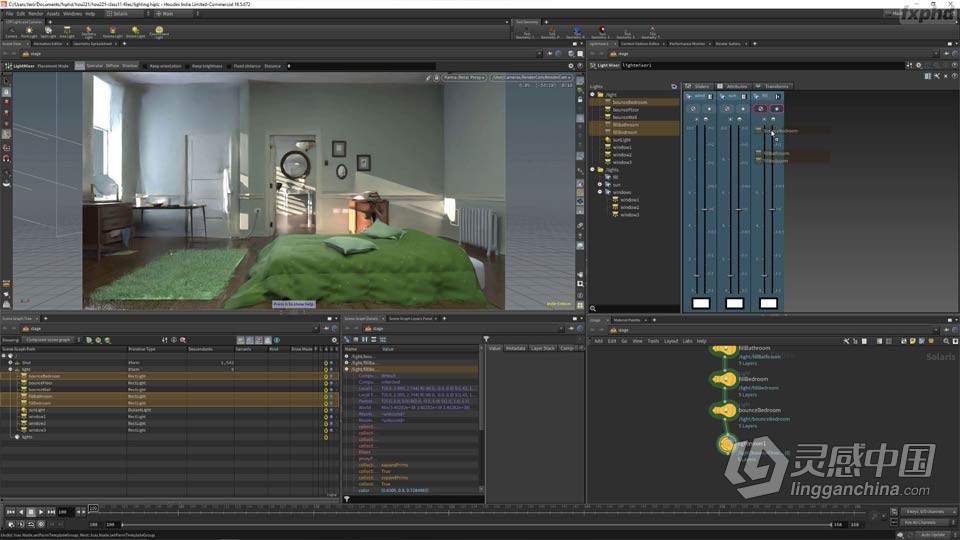Select the Distant Light shelf tool
The image size is (960, 540).
(135, 32)
